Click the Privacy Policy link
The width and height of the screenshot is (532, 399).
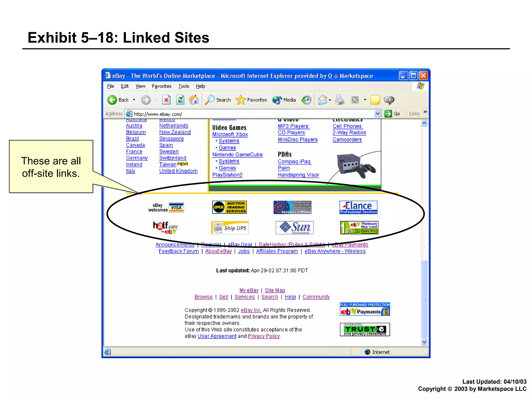click(x=264, y=336)
